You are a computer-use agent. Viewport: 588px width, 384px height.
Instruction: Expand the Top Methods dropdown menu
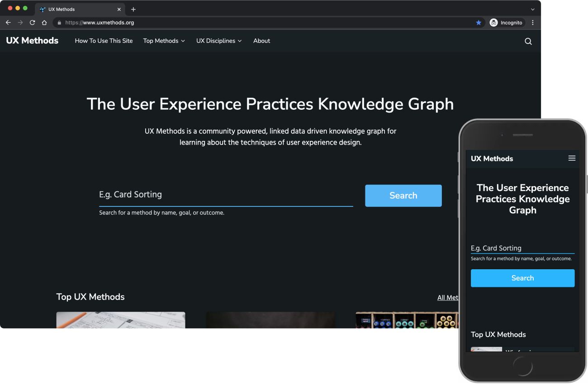pyautogui.click(x=164, y=41)
